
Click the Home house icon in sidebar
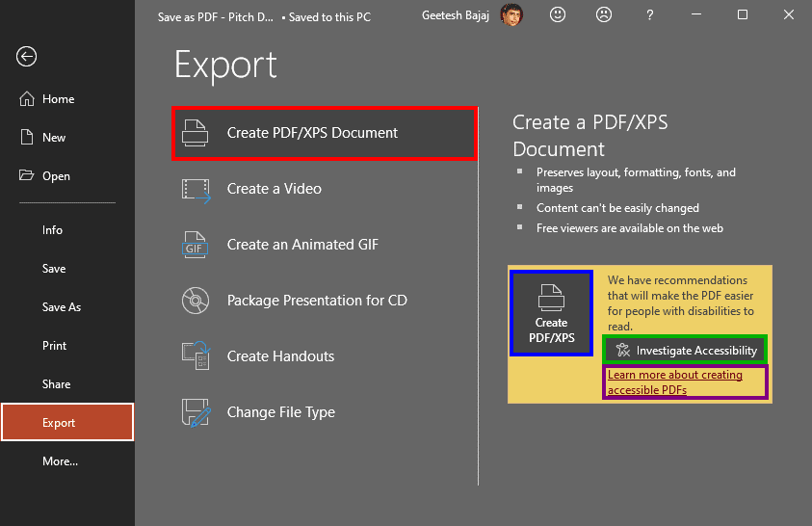pyautogui.click(x=27, y=98)
